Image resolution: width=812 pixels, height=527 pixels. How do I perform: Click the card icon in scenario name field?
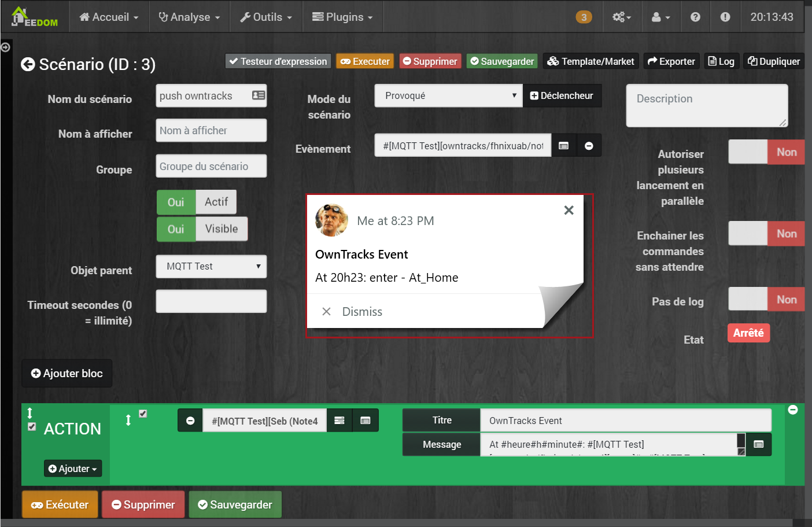pyautogui.click(x=259, y=95)
